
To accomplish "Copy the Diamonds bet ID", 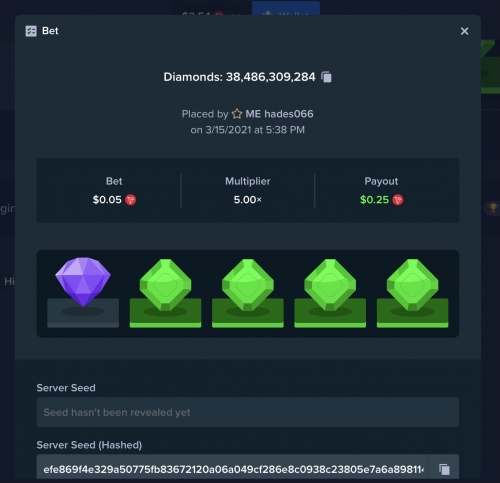I will coord(326,77).
